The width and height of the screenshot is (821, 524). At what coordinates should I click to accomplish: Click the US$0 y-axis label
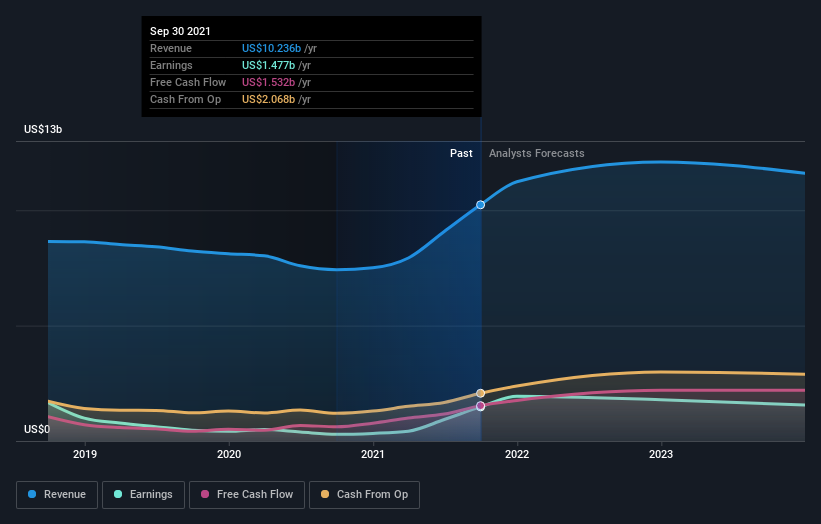pos(37,429)
